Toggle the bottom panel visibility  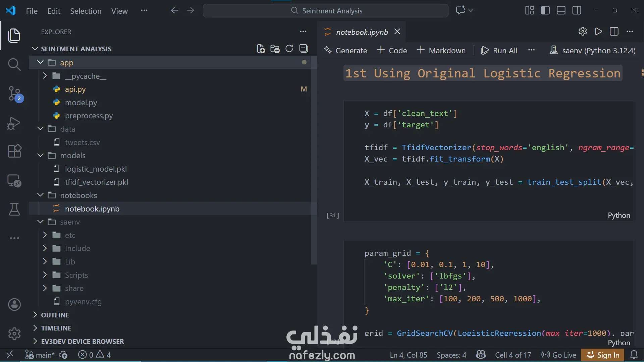coord(561,11)
